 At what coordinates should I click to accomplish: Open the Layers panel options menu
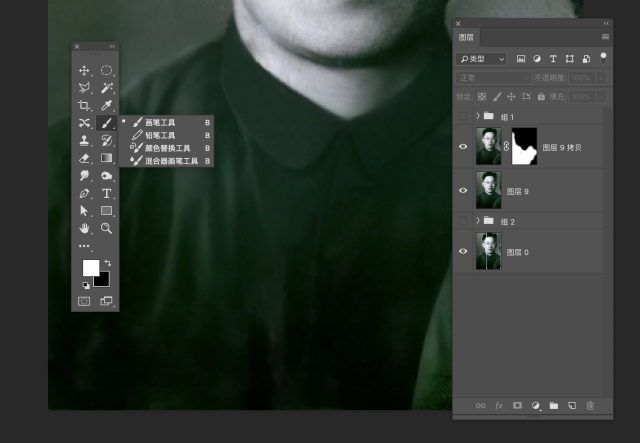604,37
